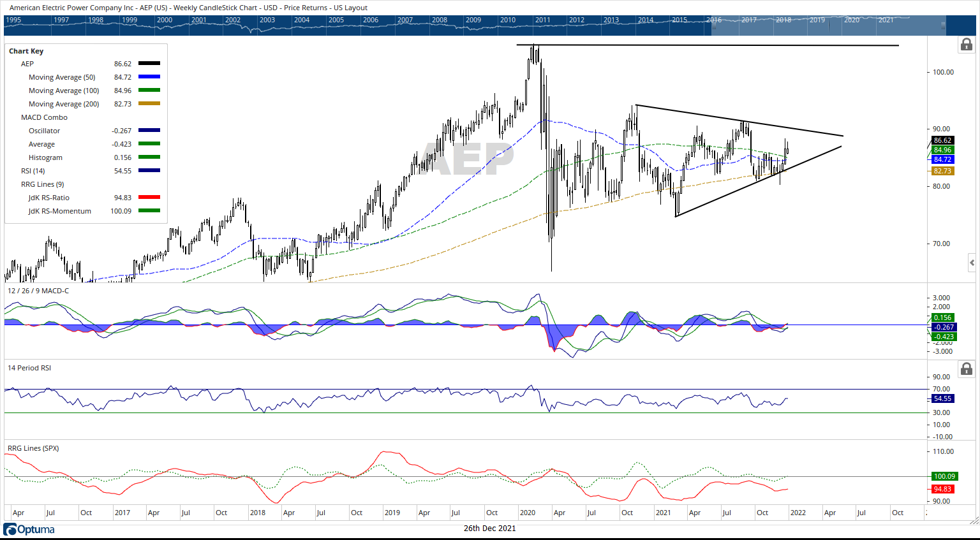Click the AEP black color swatch
The width and height of the screenshot is (980, 540).
[x=149, y=64]
